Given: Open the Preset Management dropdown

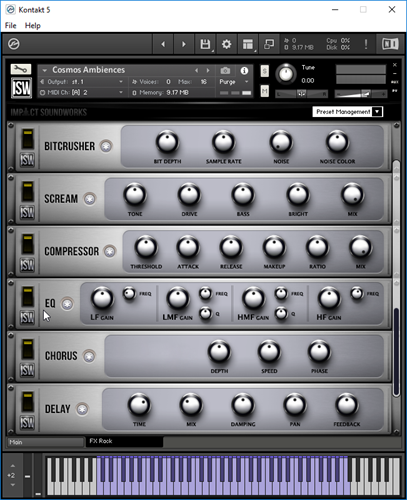Looking at the screenshot, I should (x=348, y=112).
